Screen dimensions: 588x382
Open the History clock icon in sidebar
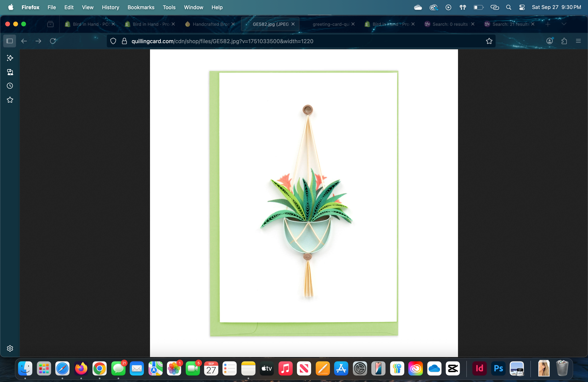10,86
